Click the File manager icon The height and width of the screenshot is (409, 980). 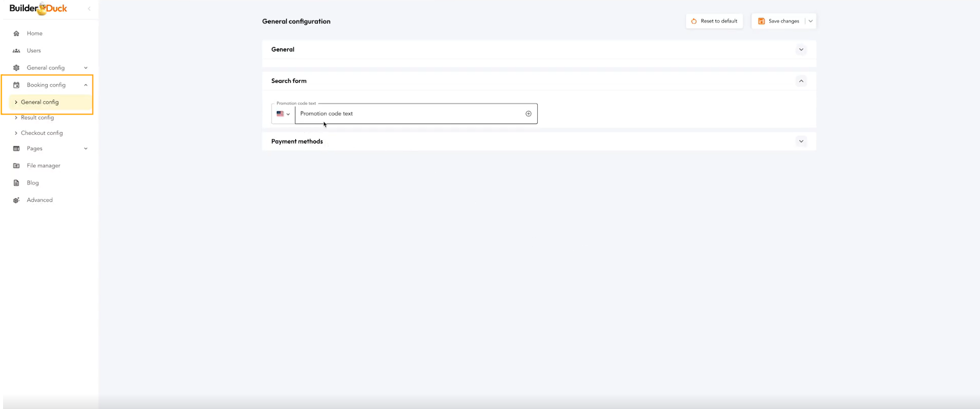click(17, 166)
